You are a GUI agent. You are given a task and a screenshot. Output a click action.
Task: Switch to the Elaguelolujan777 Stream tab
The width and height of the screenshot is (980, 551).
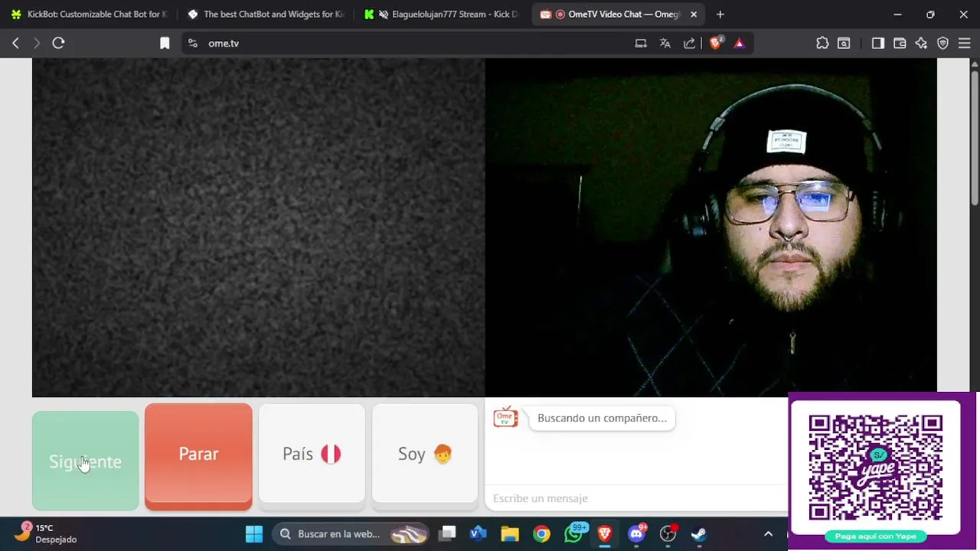443,15
